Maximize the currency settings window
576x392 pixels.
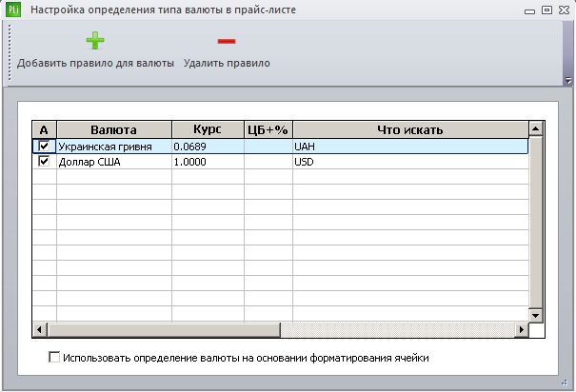point(546,10)
